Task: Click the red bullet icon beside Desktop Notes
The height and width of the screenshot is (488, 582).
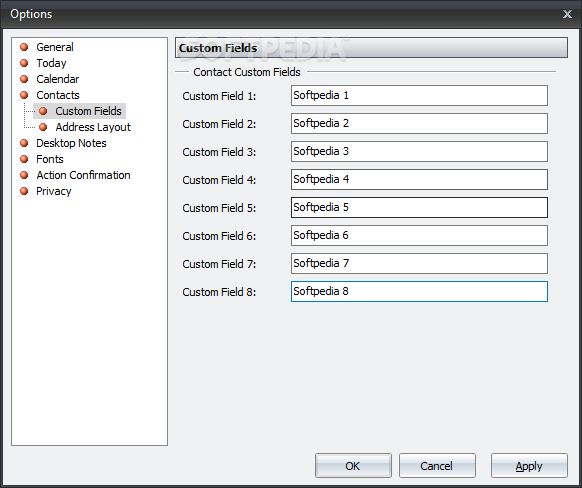Action: [24, 143]
